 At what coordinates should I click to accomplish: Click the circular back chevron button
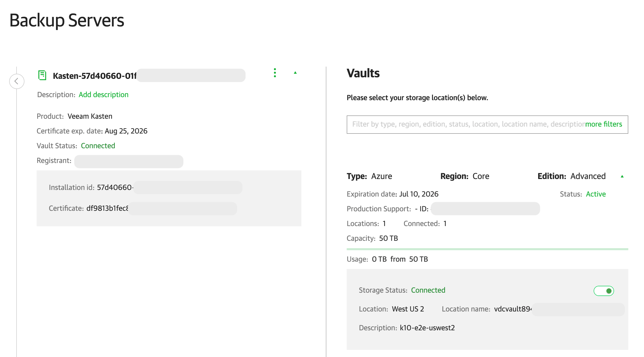17,81
